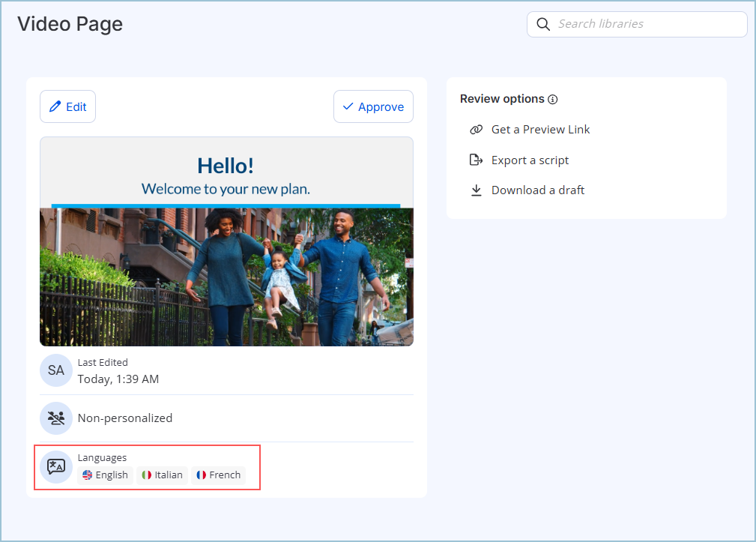Click the info icon beside Review options
The image size is (756, 542).
click(553, 100)
